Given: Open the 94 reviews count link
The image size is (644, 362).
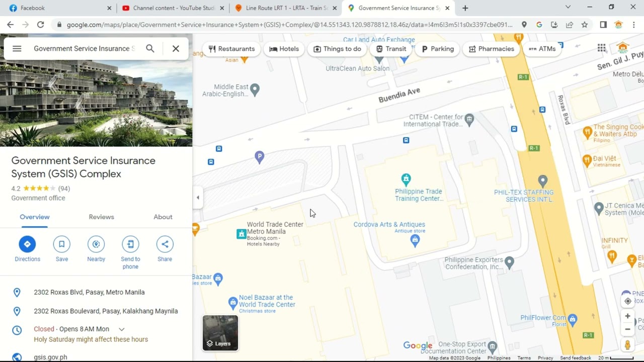Looking at the screenshot, I should pos(64,189).
